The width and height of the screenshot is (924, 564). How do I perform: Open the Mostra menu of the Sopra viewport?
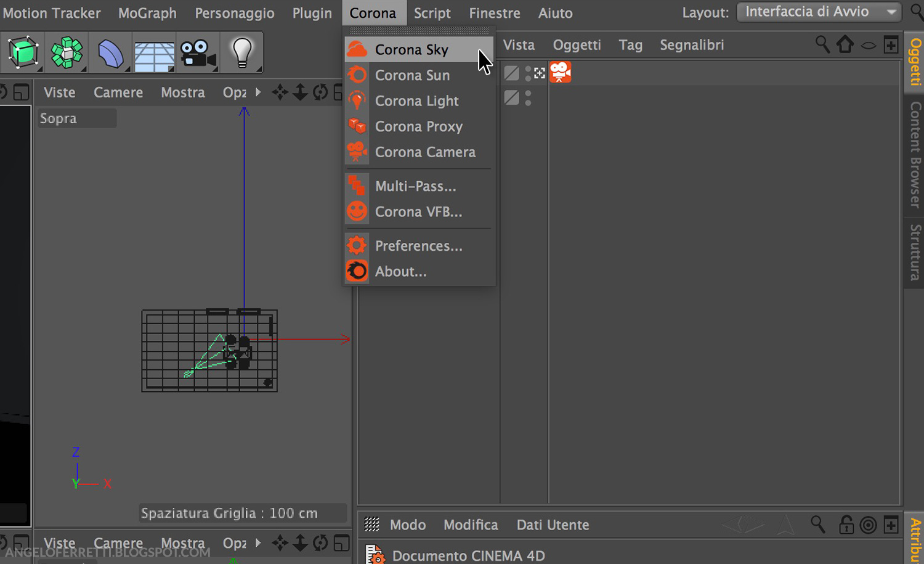pos(183,92)
